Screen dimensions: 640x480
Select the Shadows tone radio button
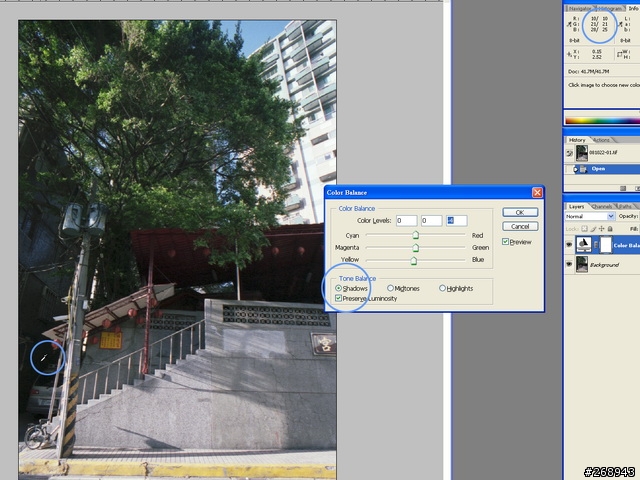[338, 288]
